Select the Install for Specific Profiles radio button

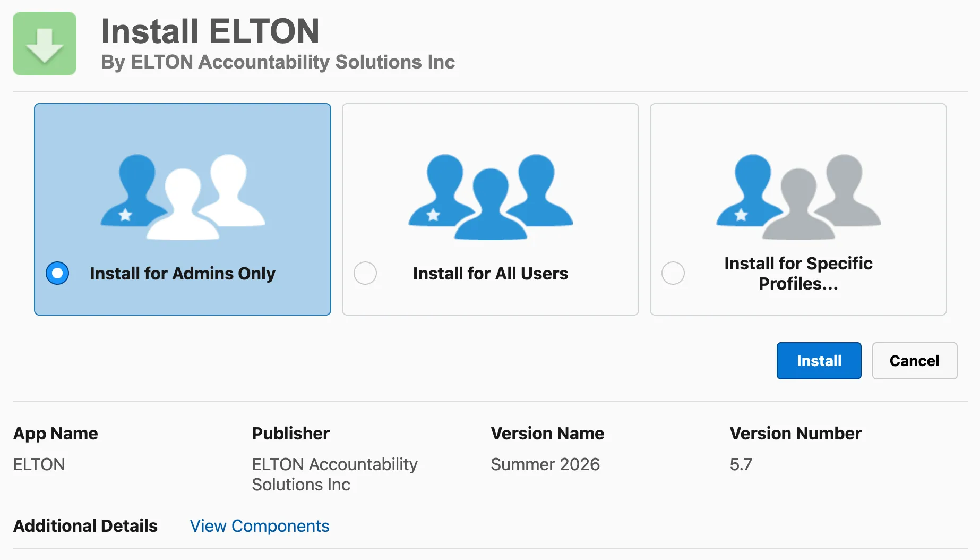(673, 273)
